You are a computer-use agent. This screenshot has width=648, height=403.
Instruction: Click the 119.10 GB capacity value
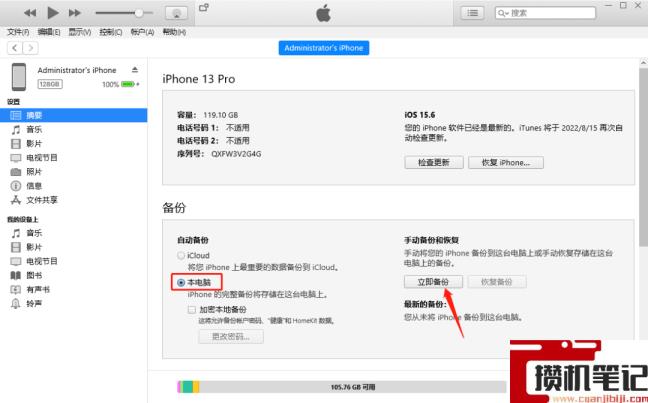pos(220,115)
